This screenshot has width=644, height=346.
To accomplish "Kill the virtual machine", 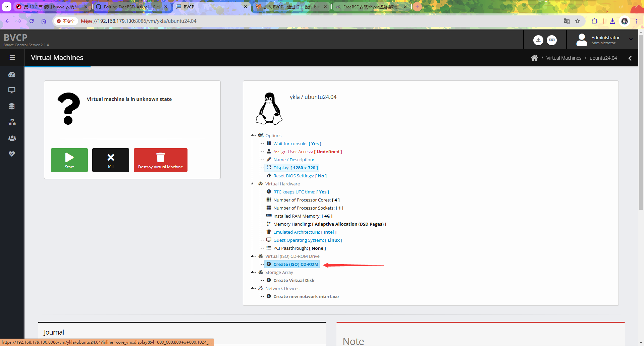I will (x=111, y=160).
